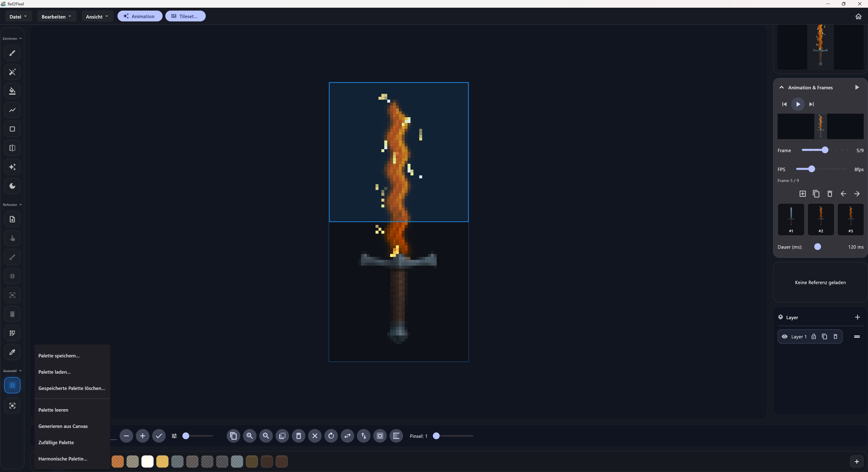Click the Home icon at top right
Viewport: 868px width, 472px height.
(858, 16)
